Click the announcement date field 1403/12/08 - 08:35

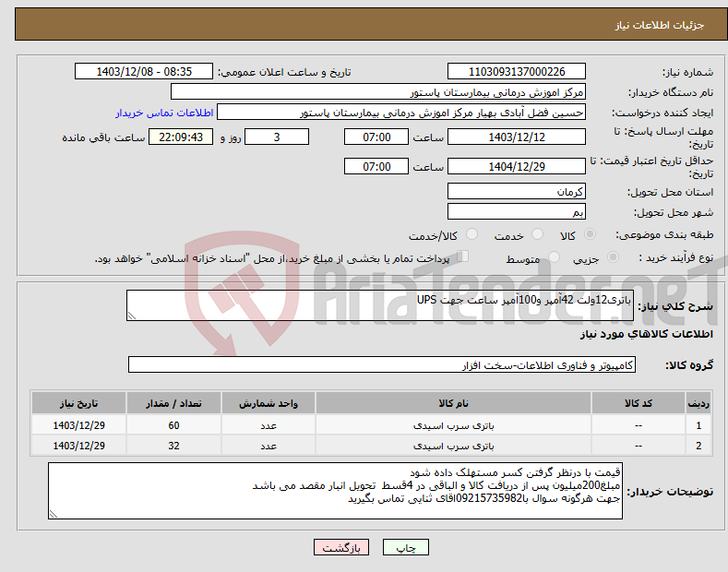click(144, 72)
